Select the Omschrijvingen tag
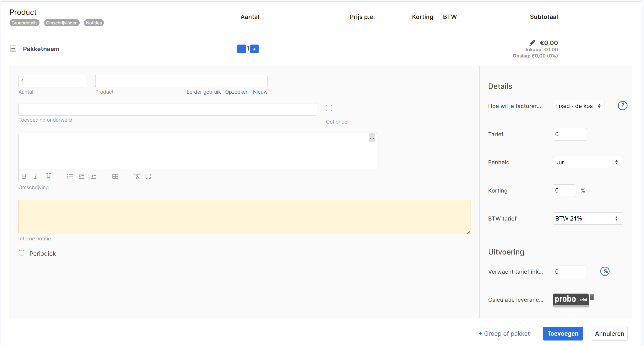The image size is (644, 346). click(62, 23)
